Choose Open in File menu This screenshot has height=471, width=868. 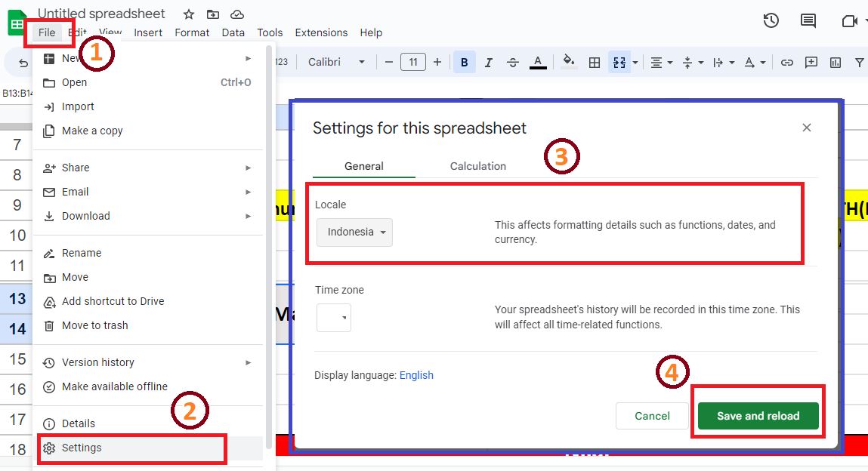pyautogui.click(x=148, y=82)
